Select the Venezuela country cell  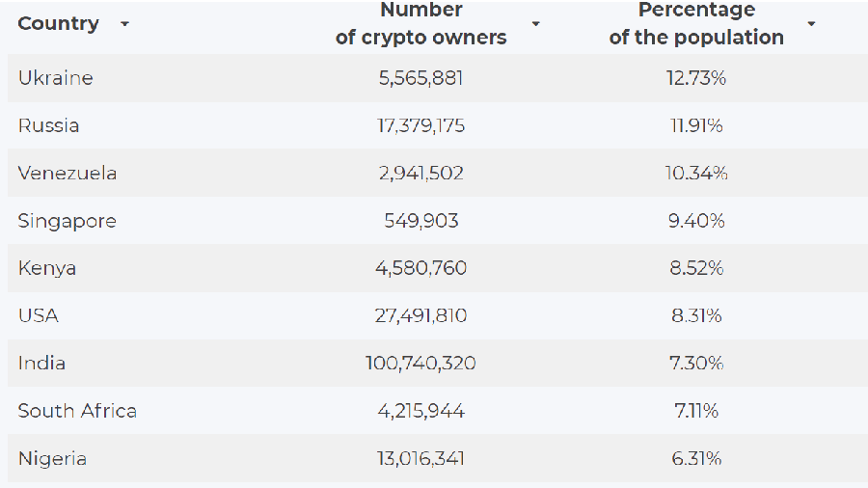point(67,174)
